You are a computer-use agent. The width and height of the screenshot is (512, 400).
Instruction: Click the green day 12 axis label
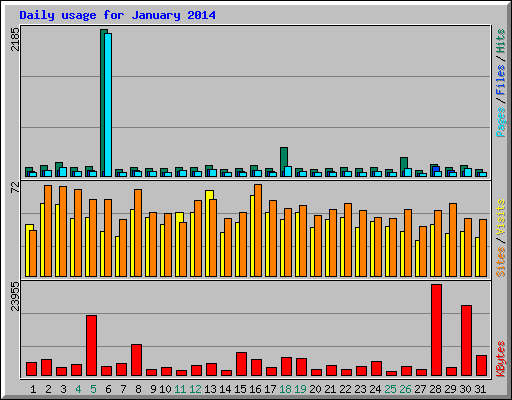click(x=195, y=389)
